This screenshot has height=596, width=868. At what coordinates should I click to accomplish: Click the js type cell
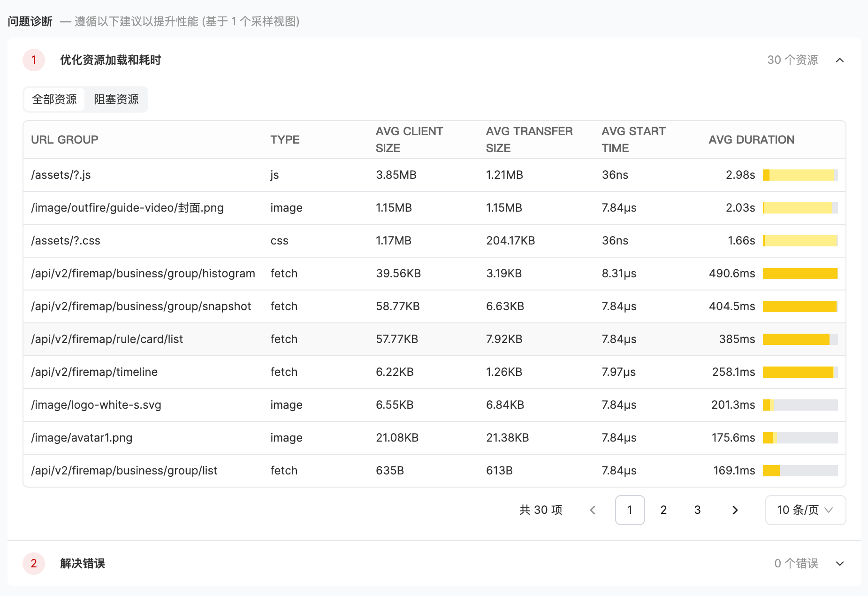275,175
